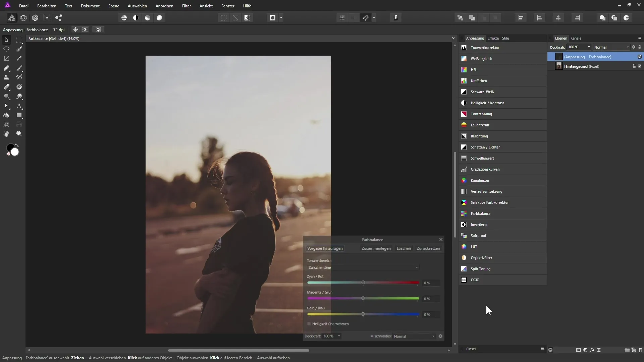Add Tonwertkorrektur adjustment

point(502,48)
